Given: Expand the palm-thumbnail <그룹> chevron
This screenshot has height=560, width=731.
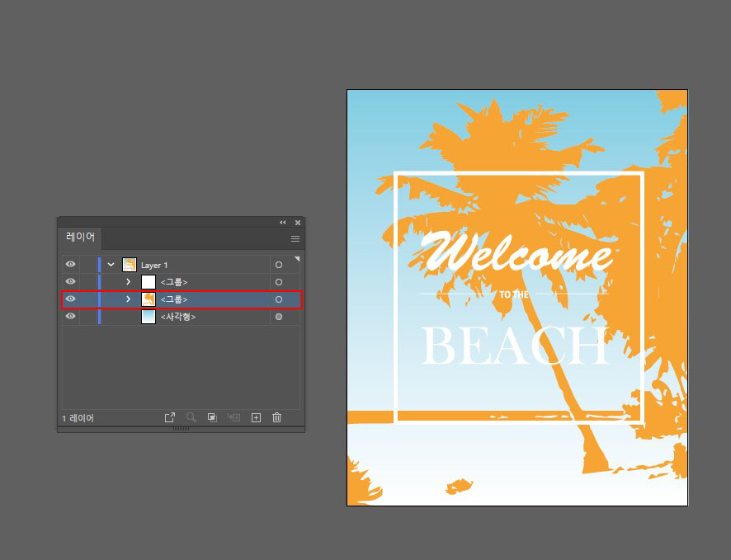Looking at the screenshot, I should tap(128, 299).
